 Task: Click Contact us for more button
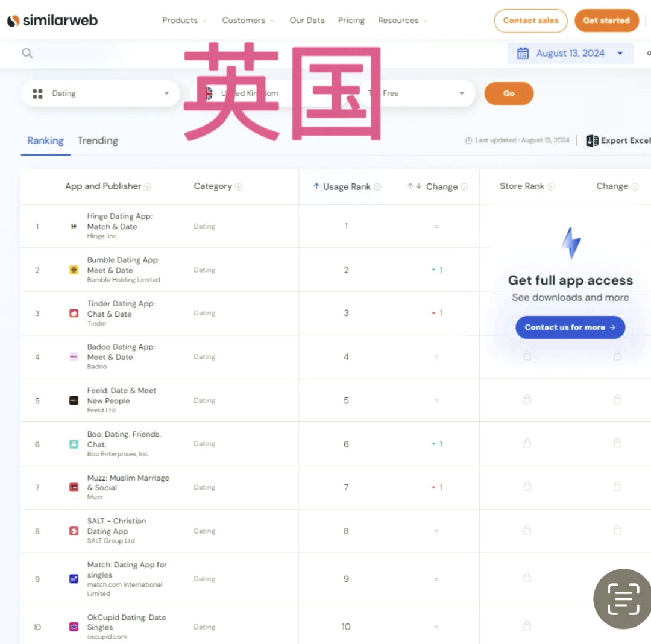coord(570,327)
